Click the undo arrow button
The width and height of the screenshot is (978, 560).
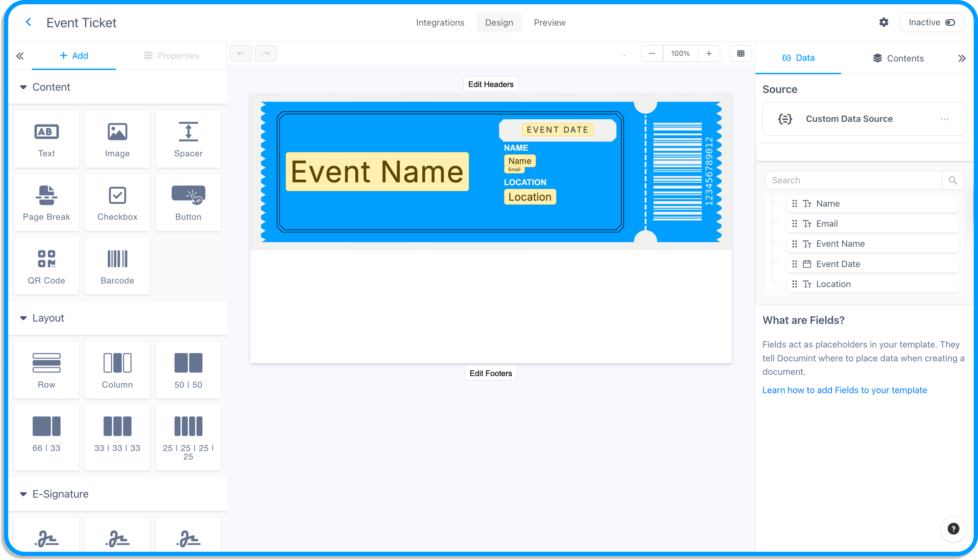[241, 54]
